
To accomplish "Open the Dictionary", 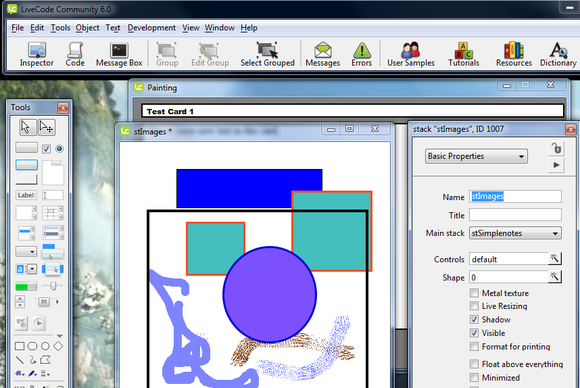I will point(558,54).
